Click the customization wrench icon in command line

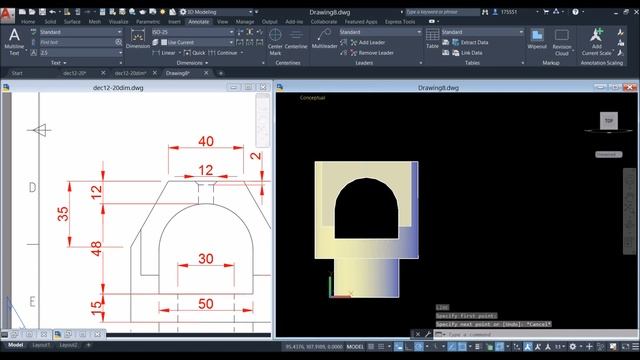point(428,334)
